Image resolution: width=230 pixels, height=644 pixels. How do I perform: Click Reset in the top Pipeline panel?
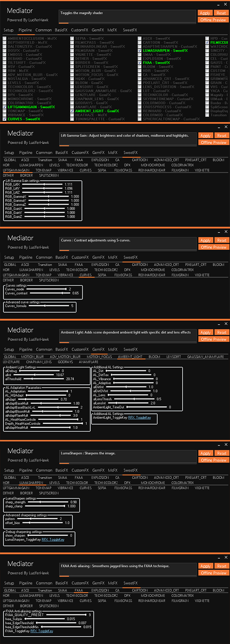click(x=221, y=13)
